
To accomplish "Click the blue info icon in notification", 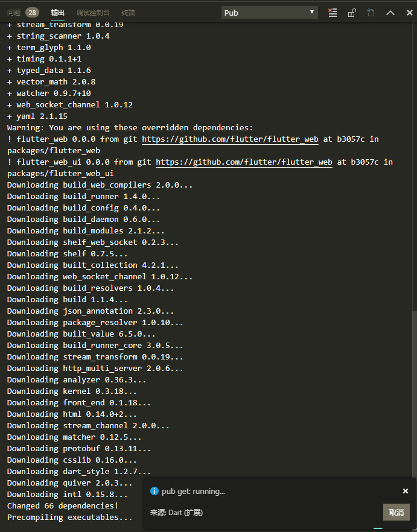I will click(154, 491).
